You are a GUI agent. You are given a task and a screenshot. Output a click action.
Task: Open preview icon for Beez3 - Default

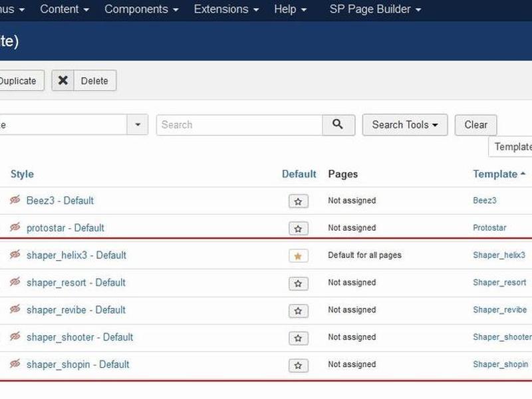click(15, 200)
